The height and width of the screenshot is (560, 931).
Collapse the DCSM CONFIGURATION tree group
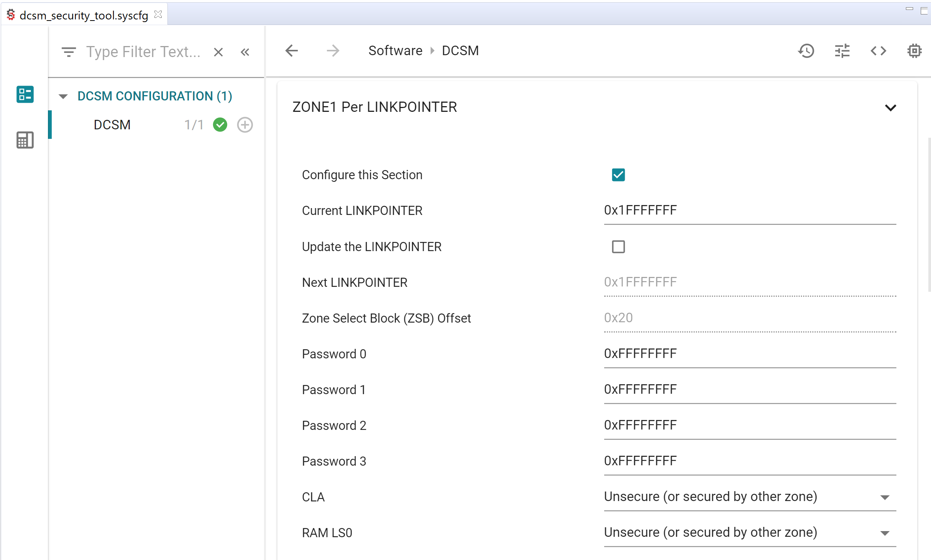pos(63,96)
